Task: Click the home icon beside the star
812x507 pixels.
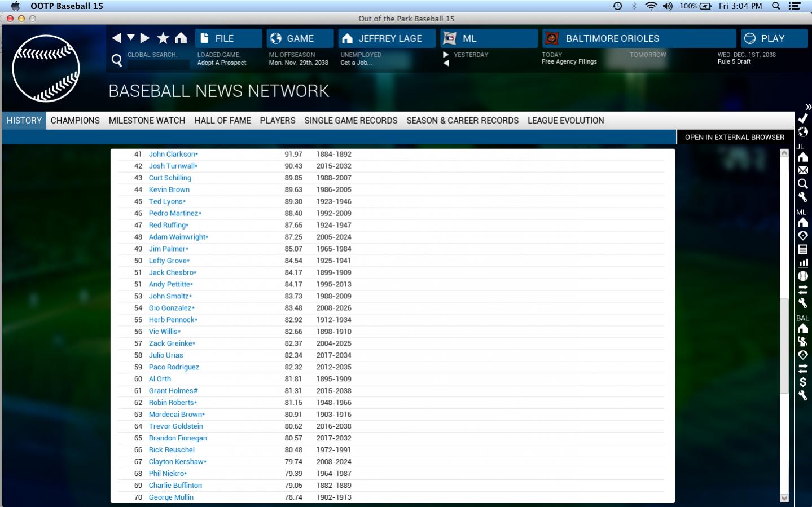Action: click(x=181, y=38)
